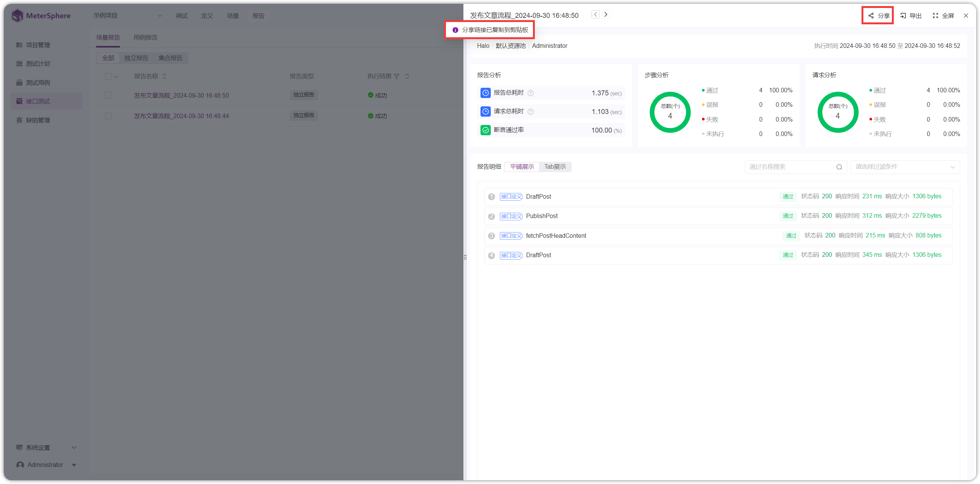Open 请选择过滤条件 filter dropdown

[x=906, y=167]
